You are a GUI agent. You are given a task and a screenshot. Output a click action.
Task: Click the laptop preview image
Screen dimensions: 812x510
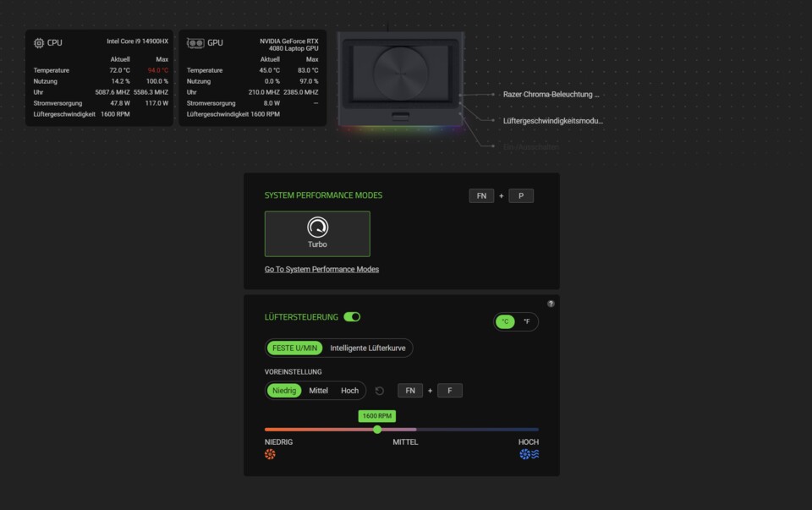(398, 76)
